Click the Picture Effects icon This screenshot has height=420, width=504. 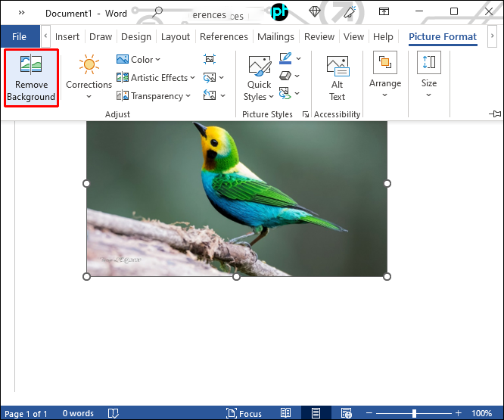click(285, 76)
